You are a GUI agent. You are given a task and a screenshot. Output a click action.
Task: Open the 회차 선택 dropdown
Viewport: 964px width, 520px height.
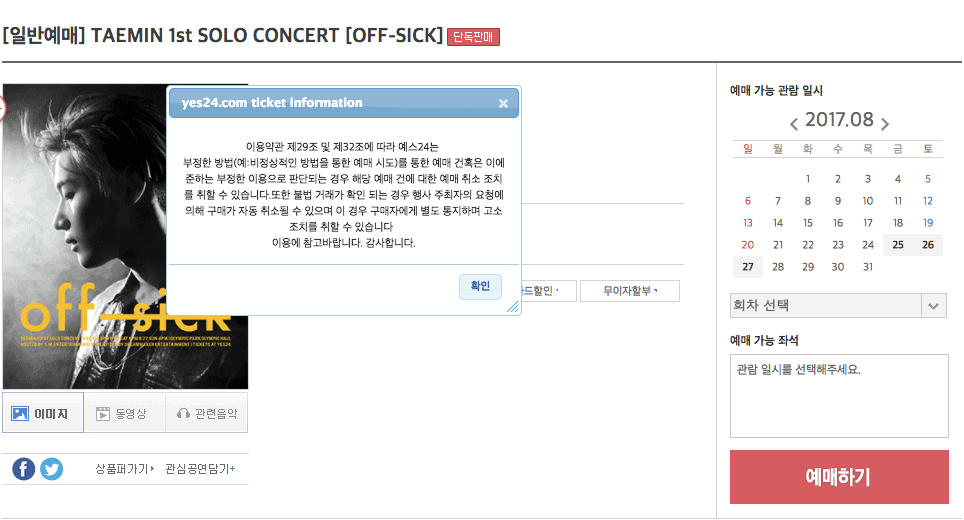click(838, 305)
